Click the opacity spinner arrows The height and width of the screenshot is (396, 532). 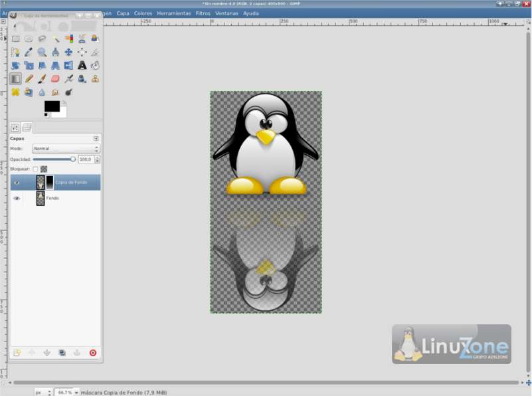click(x=98, y=159)
